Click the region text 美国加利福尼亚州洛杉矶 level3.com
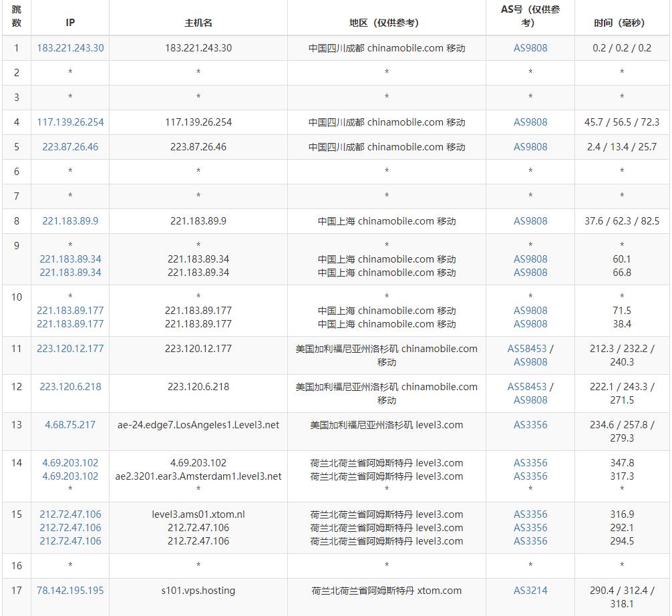 coord(387,425)
